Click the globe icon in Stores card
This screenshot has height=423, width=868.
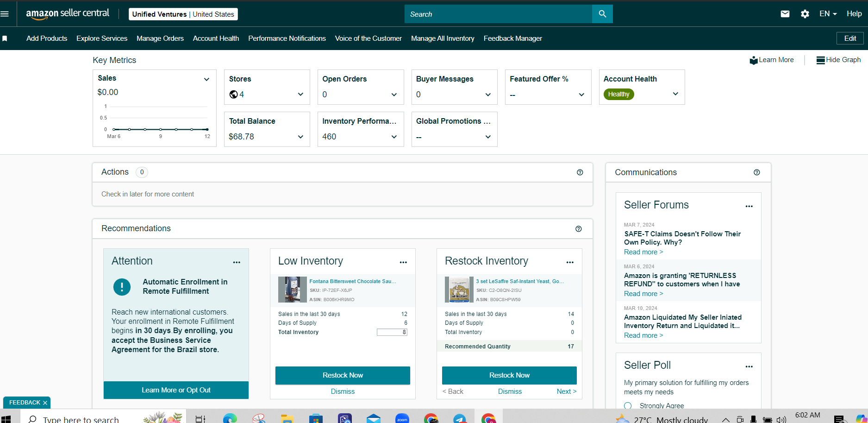tap(233, 95)
